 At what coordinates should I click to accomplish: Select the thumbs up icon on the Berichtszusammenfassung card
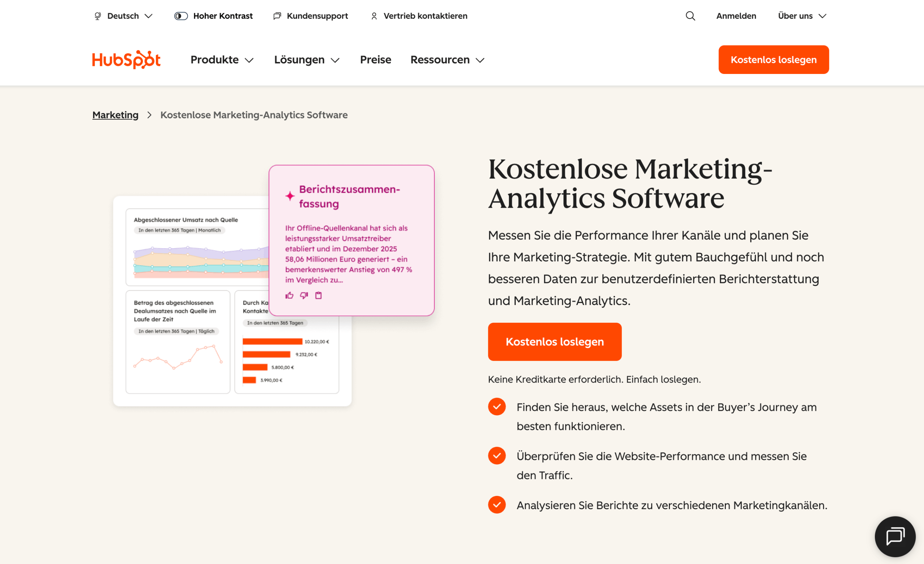tap(289, 295)
